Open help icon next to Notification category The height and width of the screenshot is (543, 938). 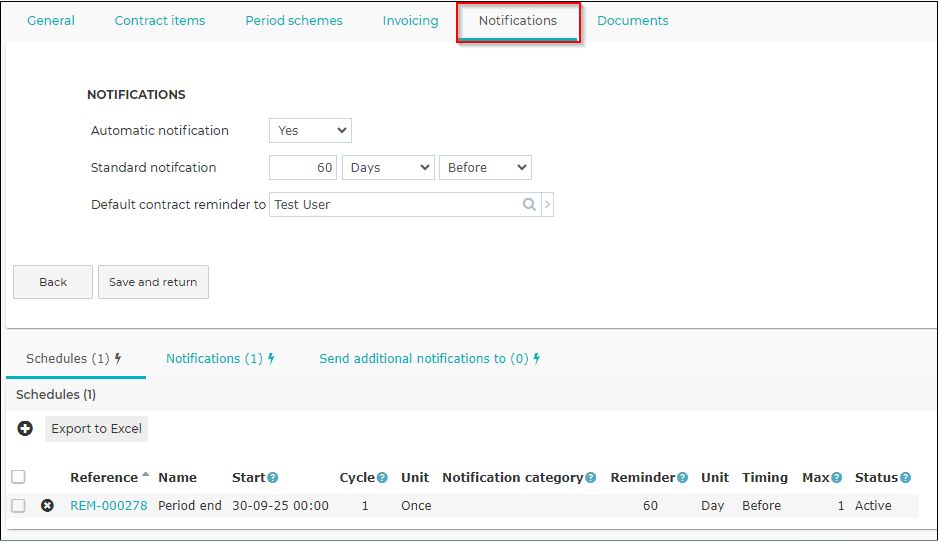(x=591, y=478)
